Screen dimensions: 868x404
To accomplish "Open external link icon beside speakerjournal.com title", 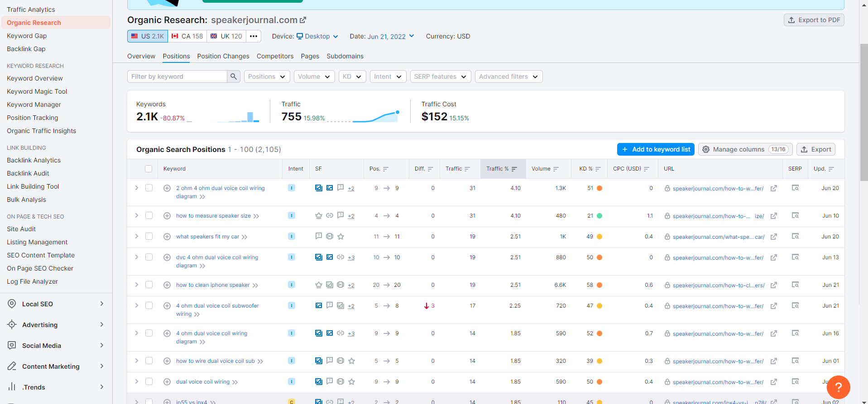I will (x=303, y=20).
